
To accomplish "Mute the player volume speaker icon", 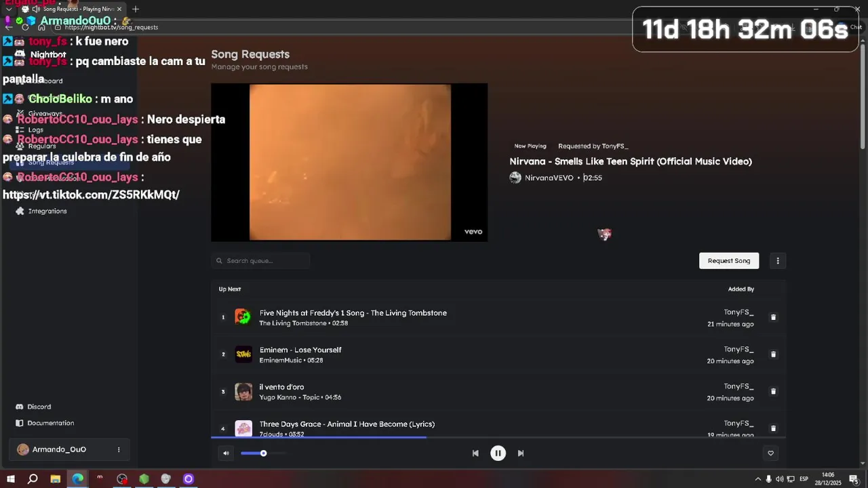I will pyautogui.click(x=226, y=453).
